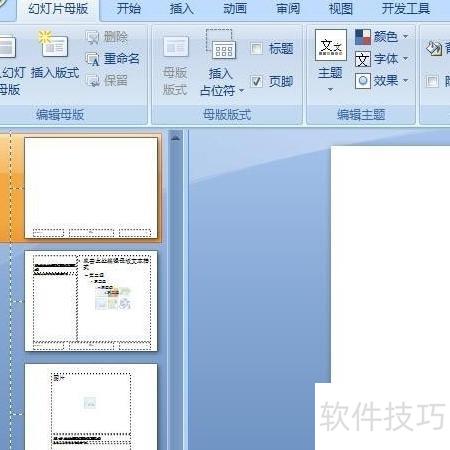Click the Insert Placeholder (插入占位符) icon
Viewport: 450px width, 450px height.
pyautogui.click(x=221, y=44)
